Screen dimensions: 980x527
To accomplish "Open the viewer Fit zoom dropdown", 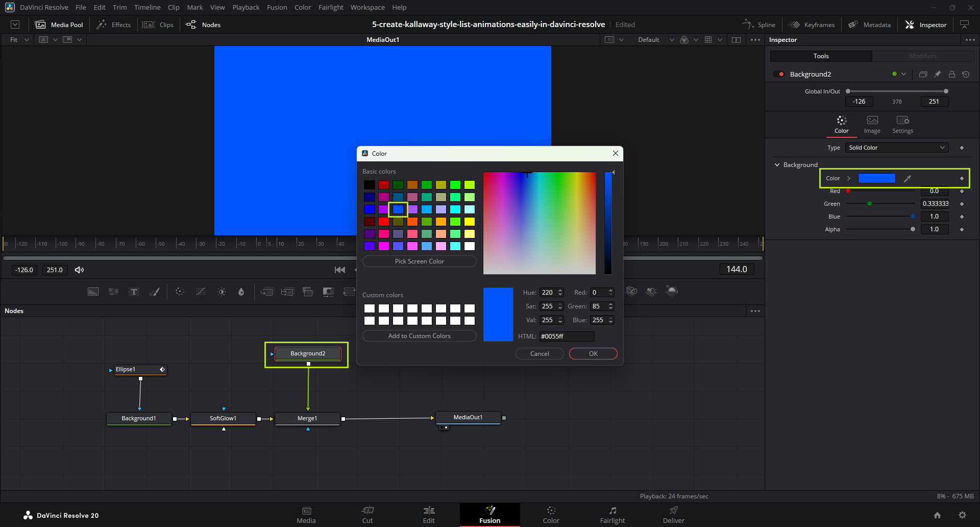I will click(19, 40).
